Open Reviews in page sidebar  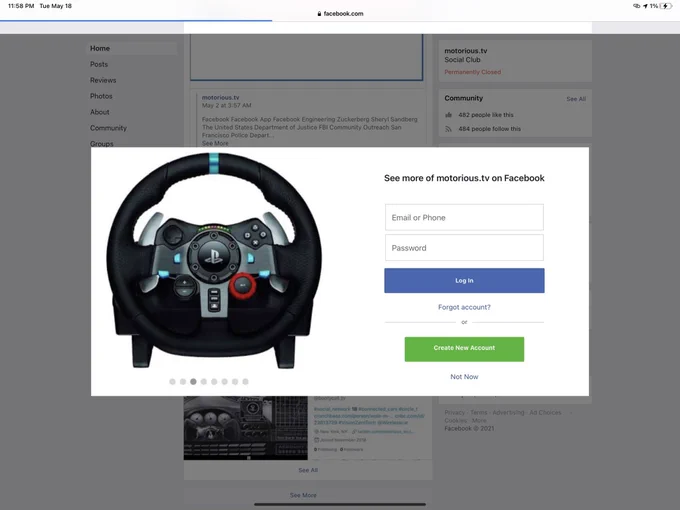click(103, 80)
